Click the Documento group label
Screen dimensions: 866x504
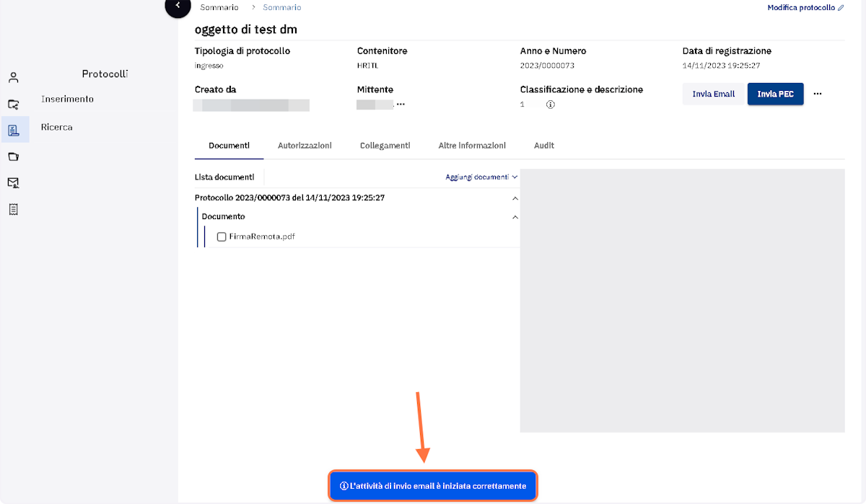223,217
